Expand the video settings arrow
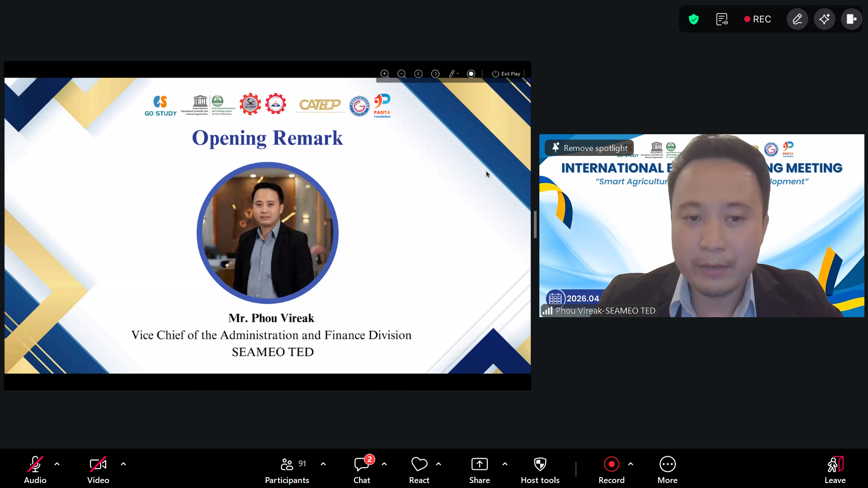This screenshot has height=488, width=868. coord(123,464)
